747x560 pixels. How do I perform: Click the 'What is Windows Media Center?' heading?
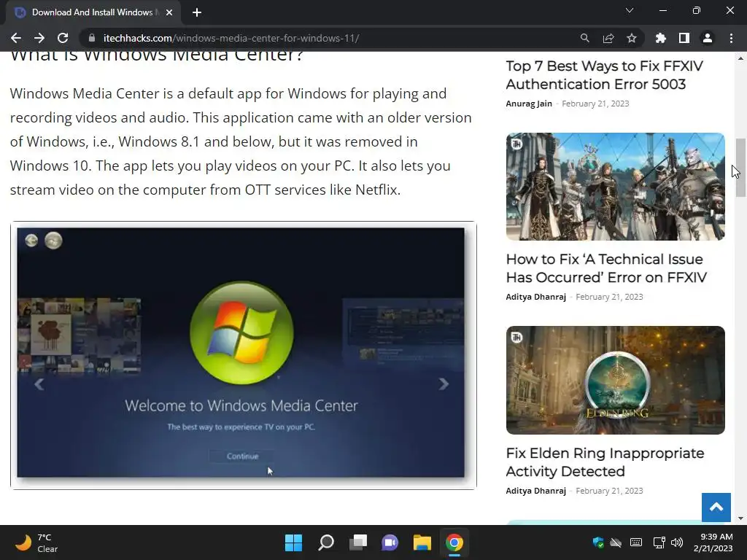tap(157, 55)
